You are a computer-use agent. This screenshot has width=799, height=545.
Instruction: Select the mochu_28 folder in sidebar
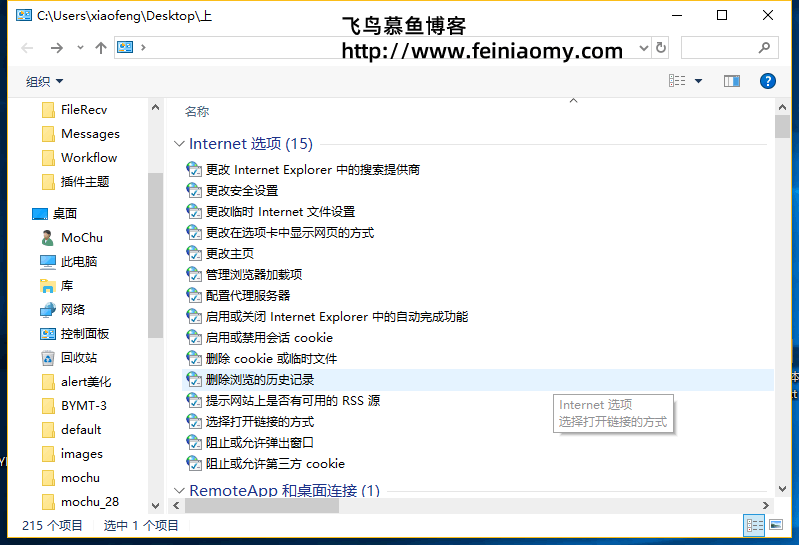pos(81,502)
